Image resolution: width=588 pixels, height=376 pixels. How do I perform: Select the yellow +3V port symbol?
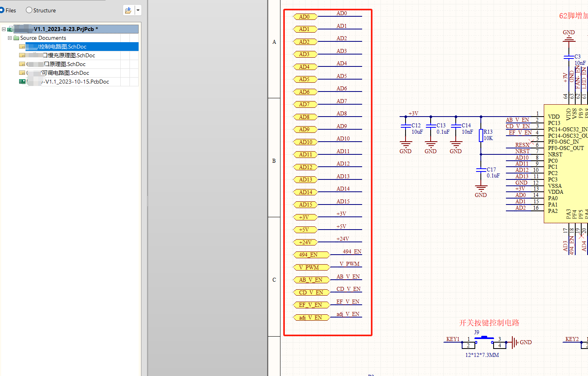(x=305, y=217)
